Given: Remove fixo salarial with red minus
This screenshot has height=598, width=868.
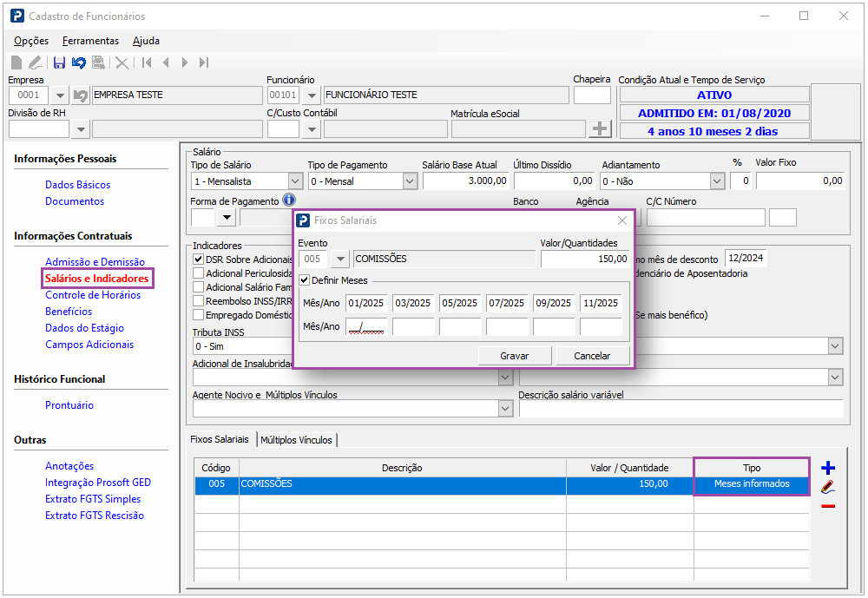Looking at the screenshot, I should [x=827, y=506].
